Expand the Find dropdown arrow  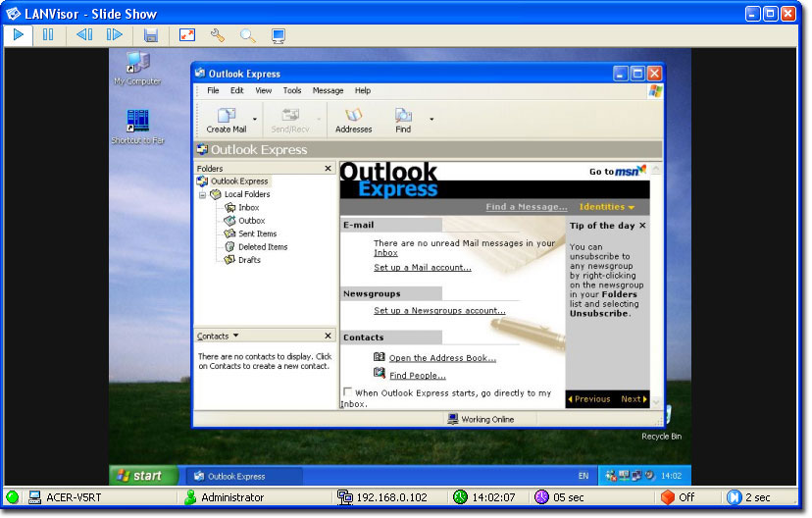pyautogui.click(x=431, y=119)
